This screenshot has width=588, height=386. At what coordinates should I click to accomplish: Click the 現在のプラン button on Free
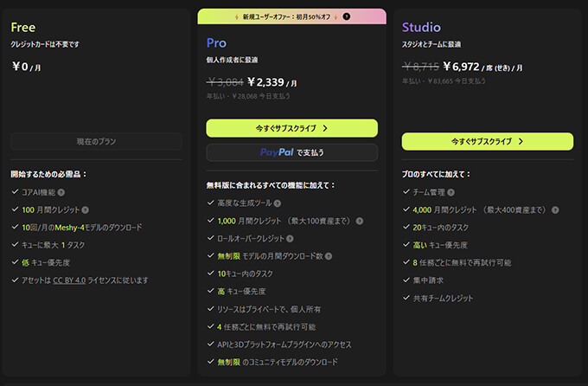click(96, 141)
